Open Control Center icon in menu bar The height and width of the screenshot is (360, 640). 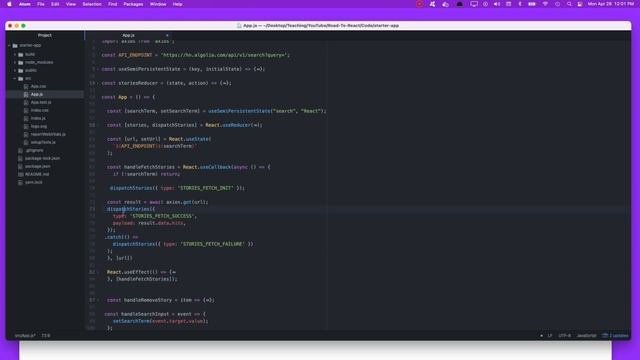pos(580,4)
